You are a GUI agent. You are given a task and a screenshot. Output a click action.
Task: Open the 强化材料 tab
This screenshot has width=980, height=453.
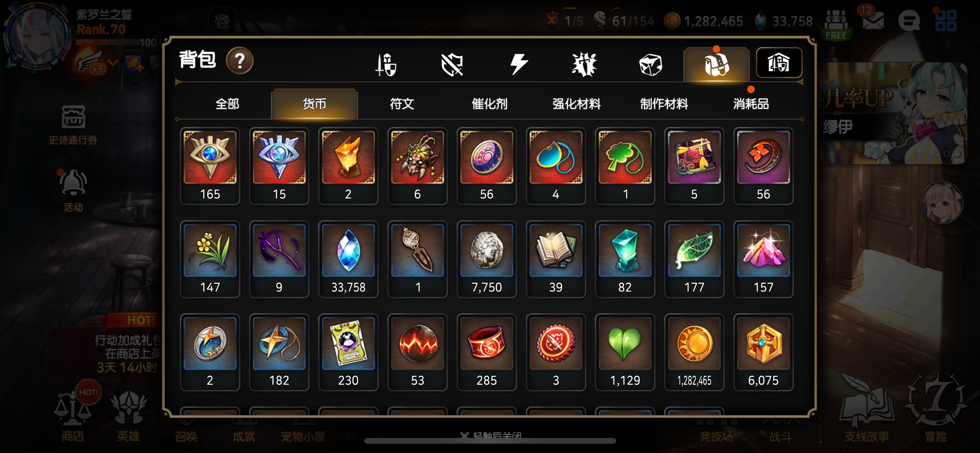[576, 104]
